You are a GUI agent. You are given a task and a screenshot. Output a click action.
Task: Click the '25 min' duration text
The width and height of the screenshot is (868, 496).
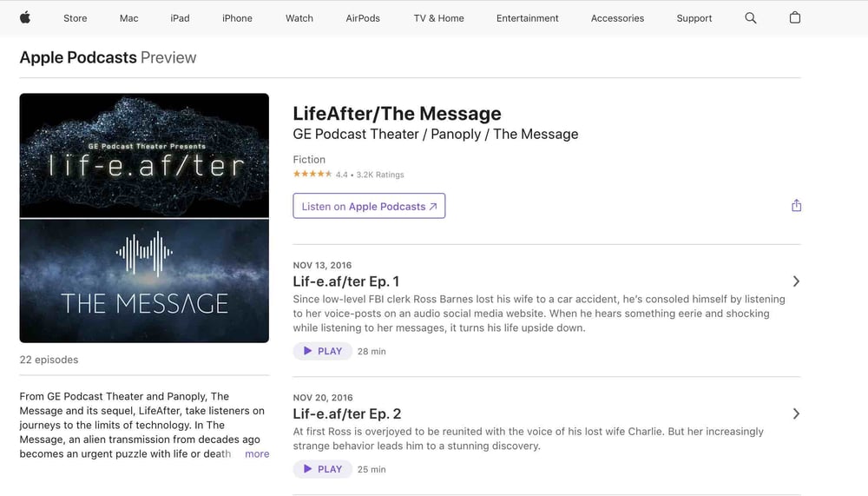(x=372, y=469)
